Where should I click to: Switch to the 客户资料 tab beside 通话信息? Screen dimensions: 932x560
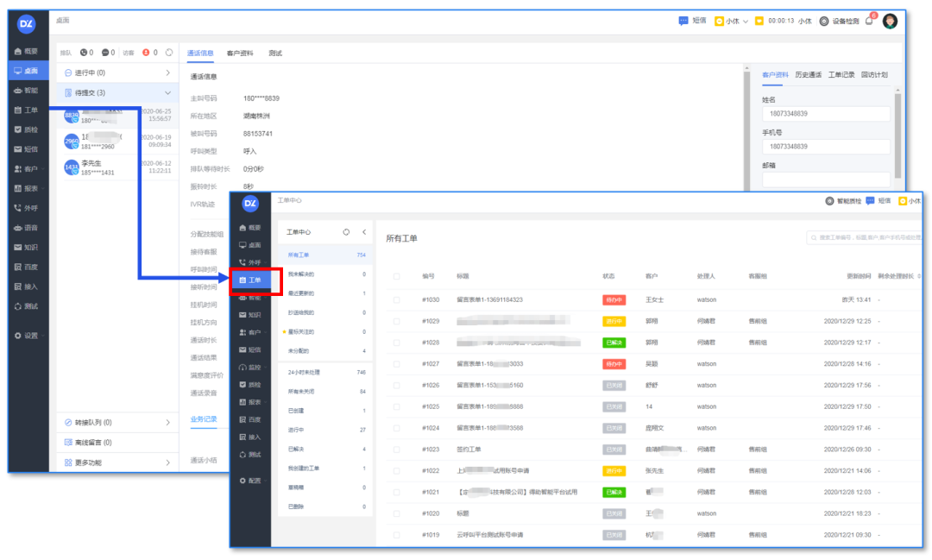coord(240,53)
